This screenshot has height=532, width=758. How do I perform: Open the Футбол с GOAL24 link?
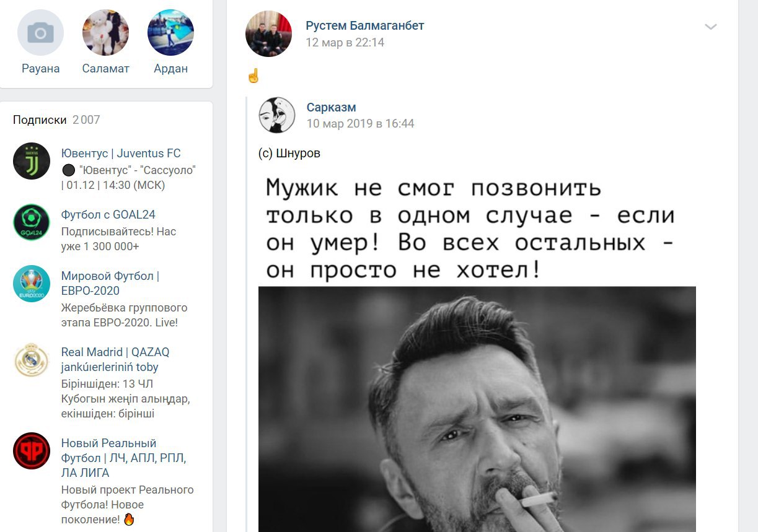pos(108,215)
